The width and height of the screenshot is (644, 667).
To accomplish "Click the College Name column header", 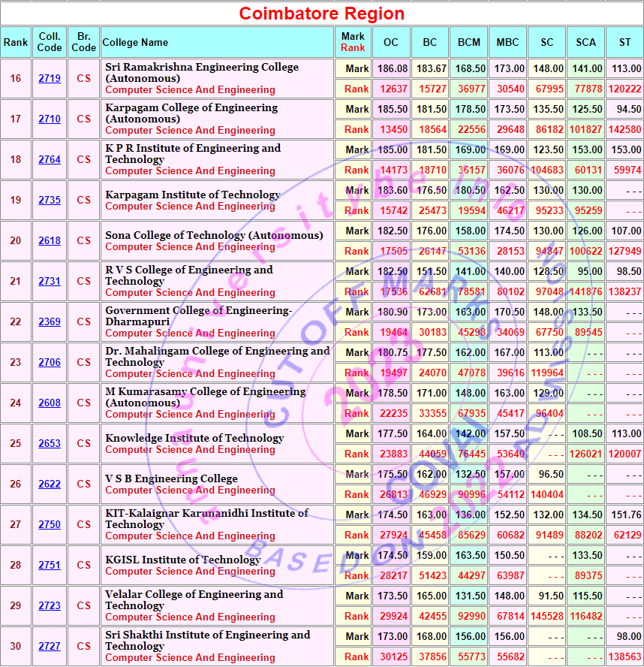I will tap(136, 43).
